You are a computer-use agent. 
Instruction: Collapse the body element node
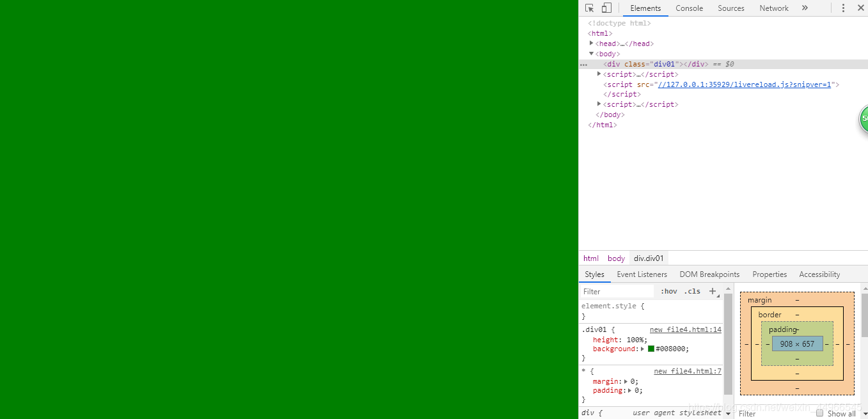click(x=592, y=54)
